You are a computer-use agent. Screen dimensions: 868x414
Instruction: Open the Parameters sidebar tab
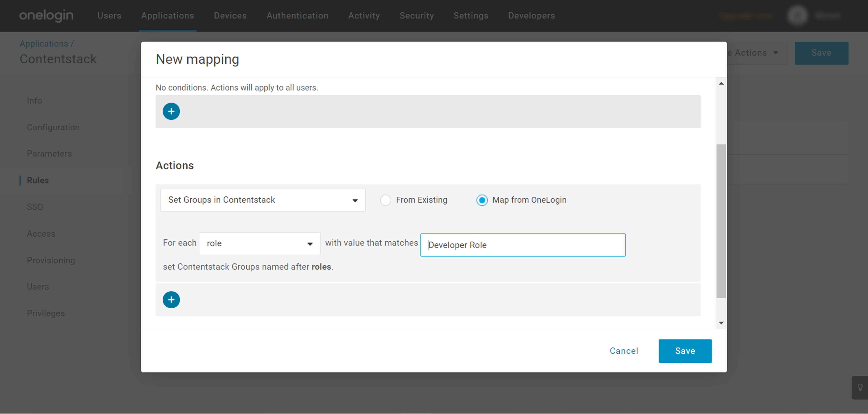click(49, 153)
